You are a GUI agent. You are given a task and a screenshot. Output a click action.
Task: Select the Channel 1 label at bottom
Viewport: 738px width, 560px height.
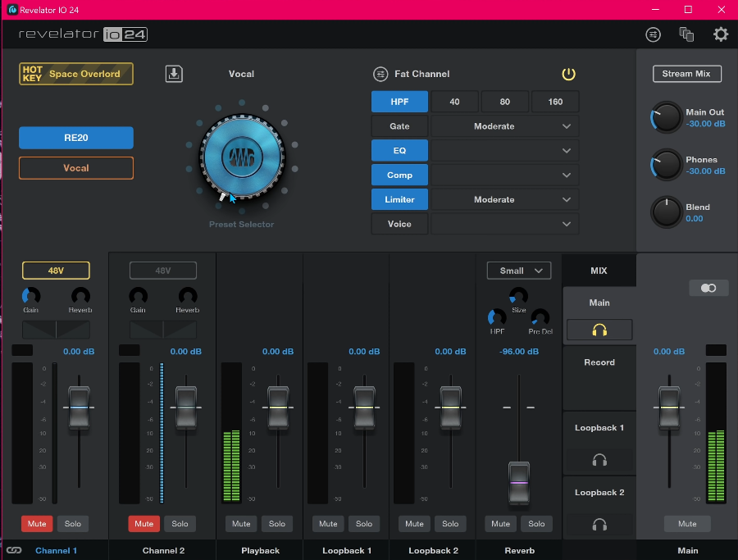pyautogui.click(x=56, y=551)
